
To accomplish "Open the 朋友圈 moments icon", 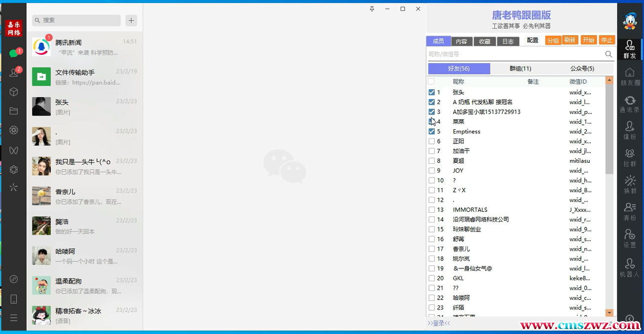I will coord(630,76).
